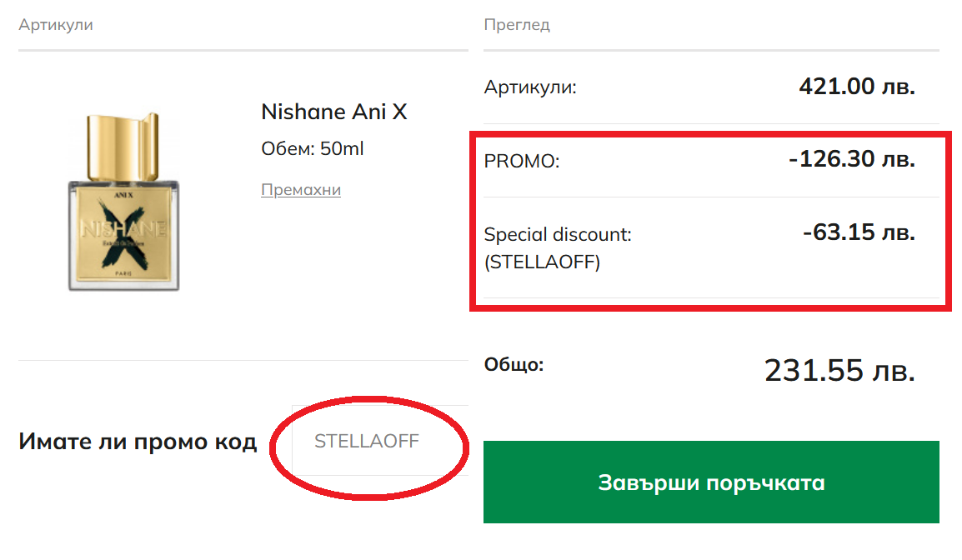This screenshot has width=962, height=560.
Task: Remove the item via "Премахни" link
Action: coord(301,189)
